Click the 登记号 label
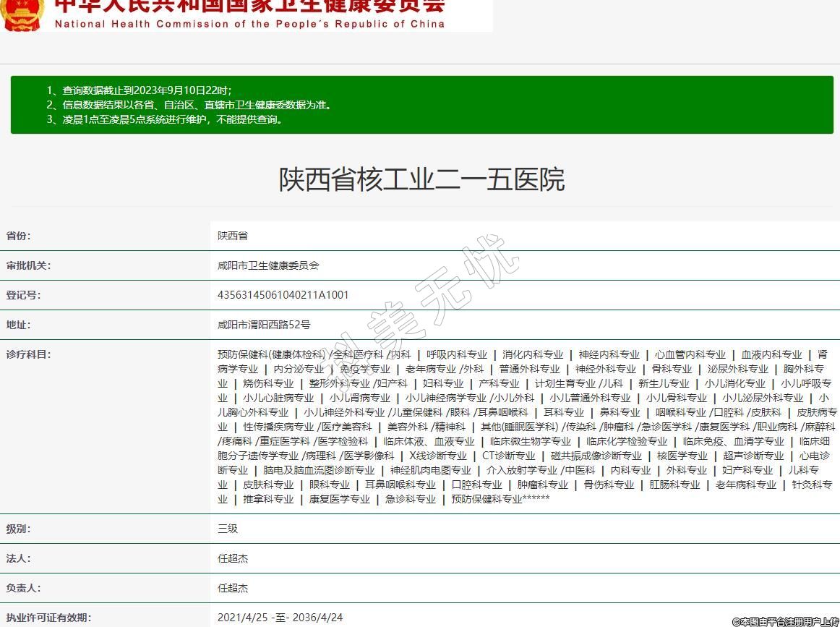This screenshot has height=627, width=840. tap(24, 295)
